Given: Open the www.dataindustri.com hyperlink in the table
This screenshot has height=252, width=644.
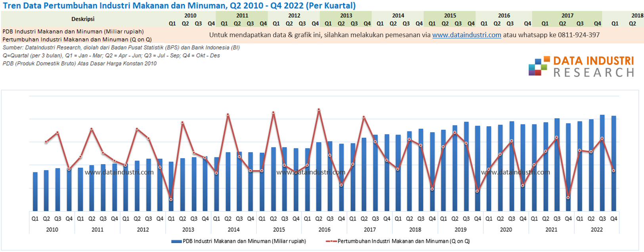Looking at the screenshot, I should pos(466,35).
